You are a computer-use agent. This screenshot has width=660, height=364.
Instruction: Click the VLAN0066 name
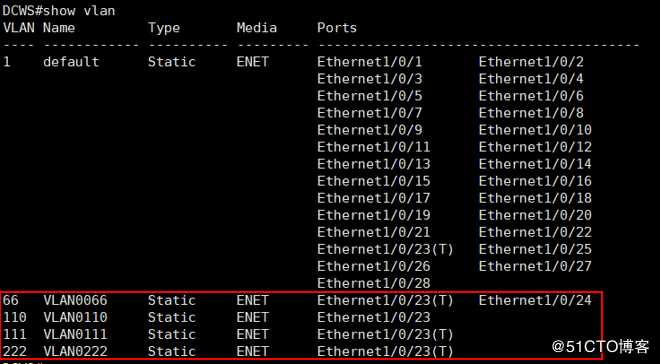(75, 300)
